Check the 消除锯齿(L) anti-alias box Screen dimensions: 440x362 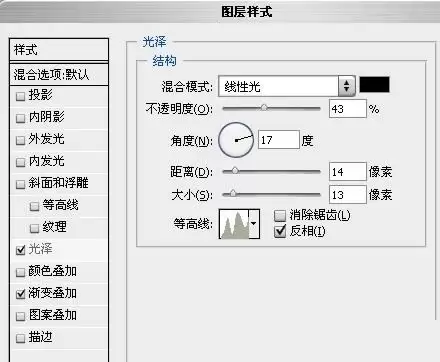pos(280,216)
